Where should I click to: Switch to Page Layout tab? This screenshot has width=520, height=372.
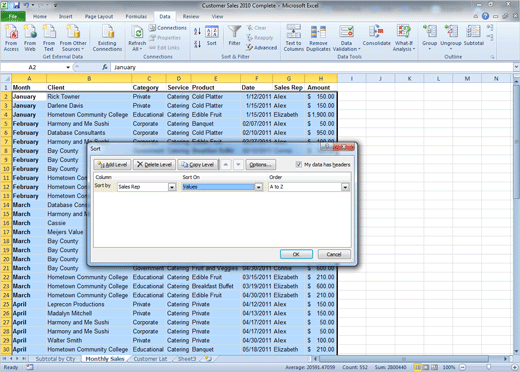pyautogui.click(x=99, y=16)
